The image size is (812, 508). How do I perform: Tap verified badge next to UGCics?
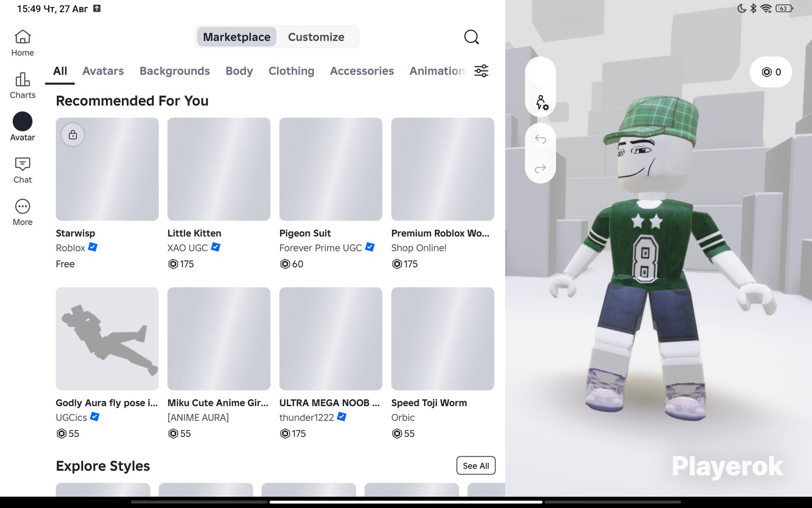(94, 417)
